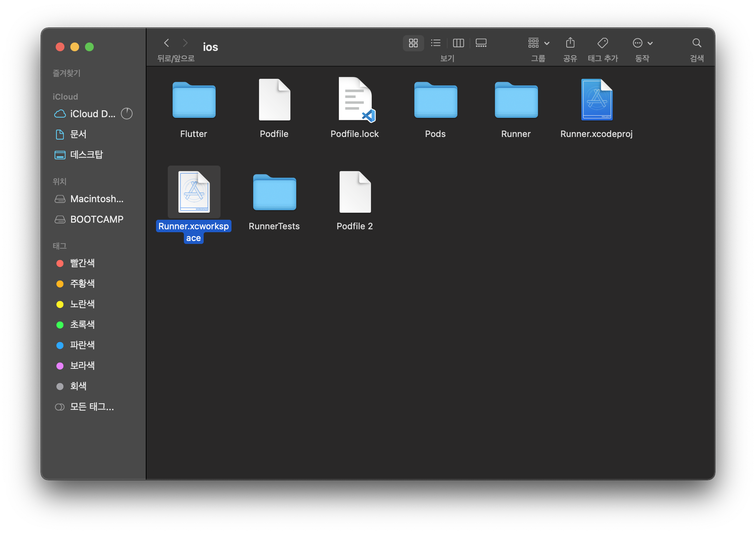Maximize window with green button
Screen dimensions: 756x534
coord(89,47)
